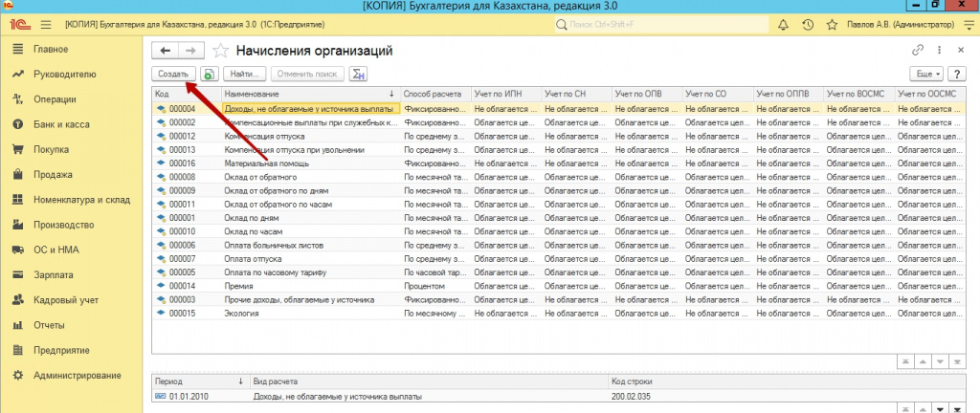Open the Администрирование section
Image resolution: width=980 pixels, height=413 pixels.
tap(77, 376)
